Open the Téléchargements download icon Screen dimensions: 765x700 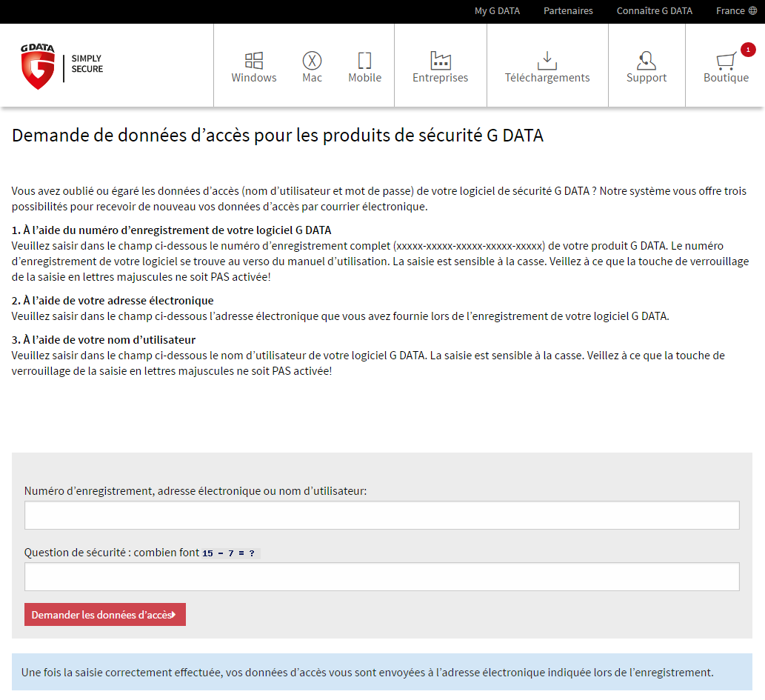click(x=547, y=61)
